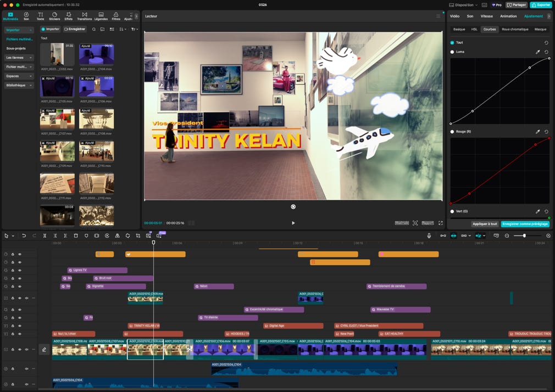Click the delete trash icon in timeline toolbar

coord(76,236)
